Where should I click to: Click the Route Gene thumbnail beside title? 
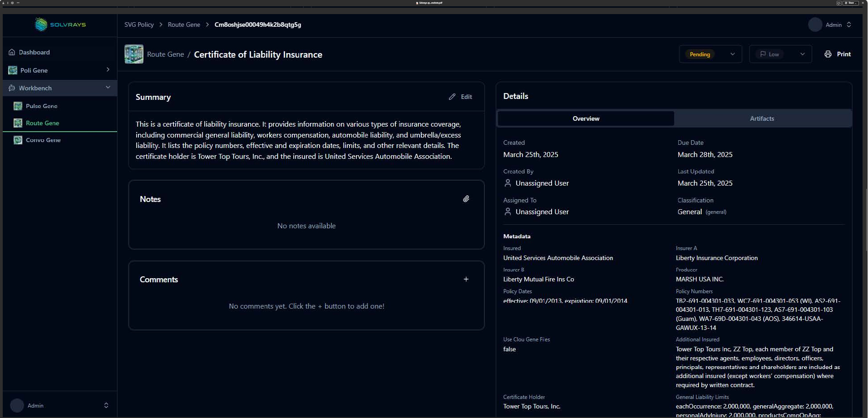click(x=134, y=54)
